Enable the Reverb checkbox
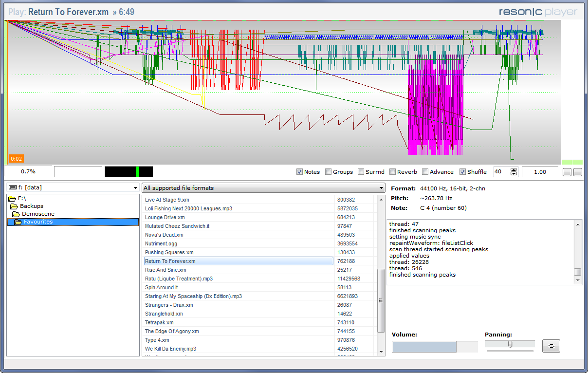 click(393, 172)
